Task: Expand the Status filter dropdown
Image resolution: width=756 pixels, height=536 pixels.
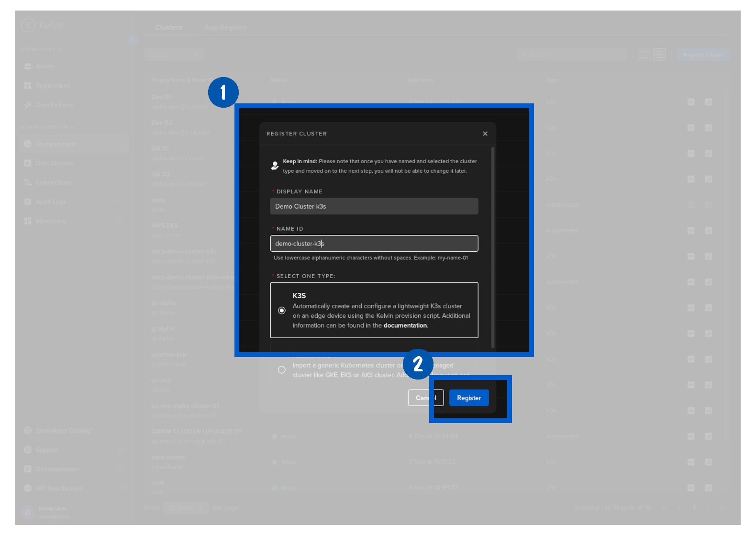Action: point(174,55)
